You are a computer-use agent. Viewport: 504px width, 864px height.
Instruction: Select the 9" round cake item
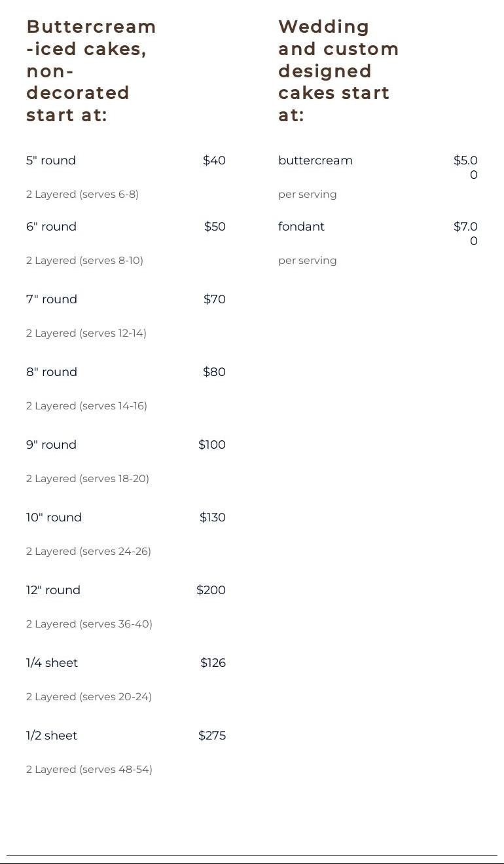(51, 445)
